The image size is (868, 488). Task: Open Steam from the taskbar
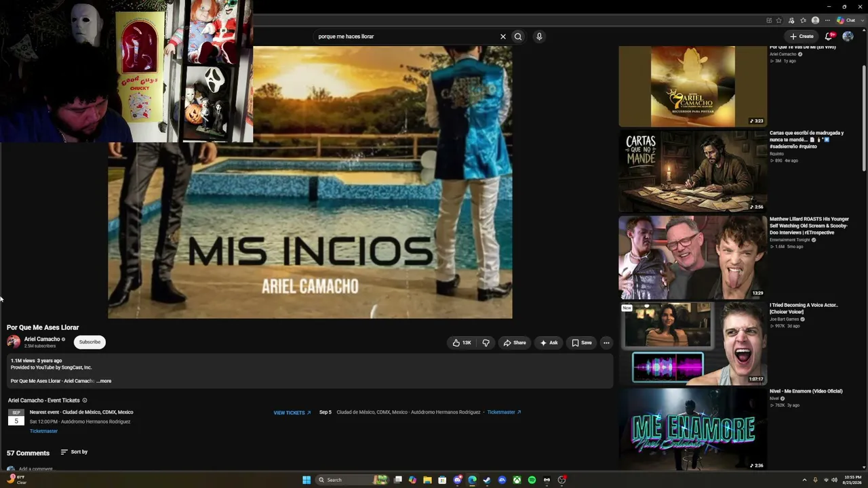(x=487, y=480)
